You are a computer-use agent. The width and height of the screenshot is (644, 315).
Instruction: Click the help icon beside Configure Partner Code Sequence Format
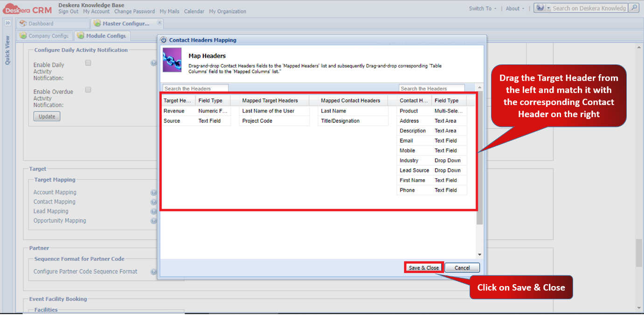[154, 271]
